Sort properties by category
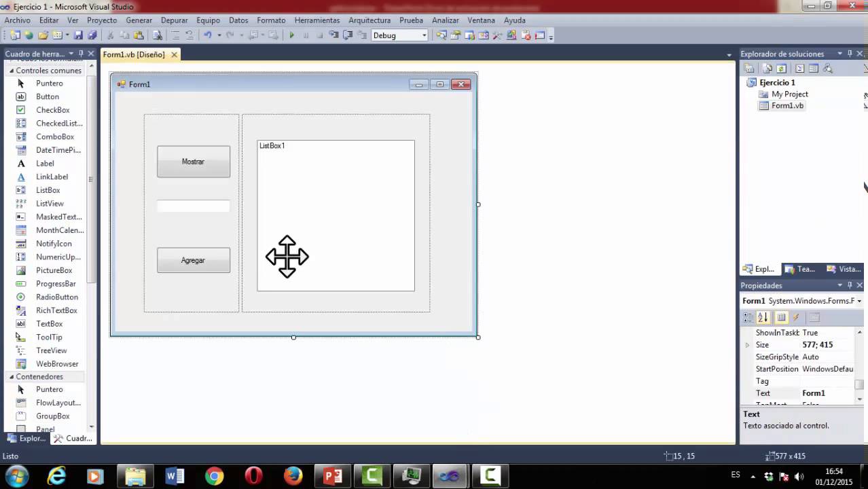868x489 pixels. [x=748, y=317]
